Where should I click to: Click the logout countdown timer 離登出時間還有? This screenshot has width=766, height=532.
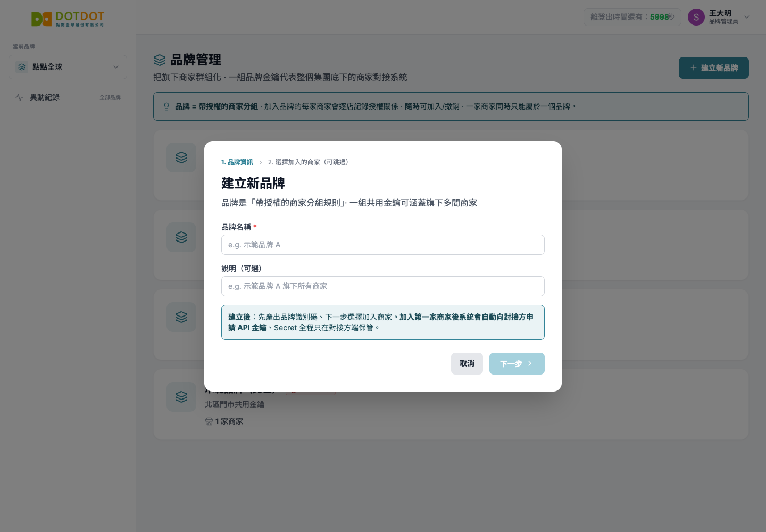(632, 17)
